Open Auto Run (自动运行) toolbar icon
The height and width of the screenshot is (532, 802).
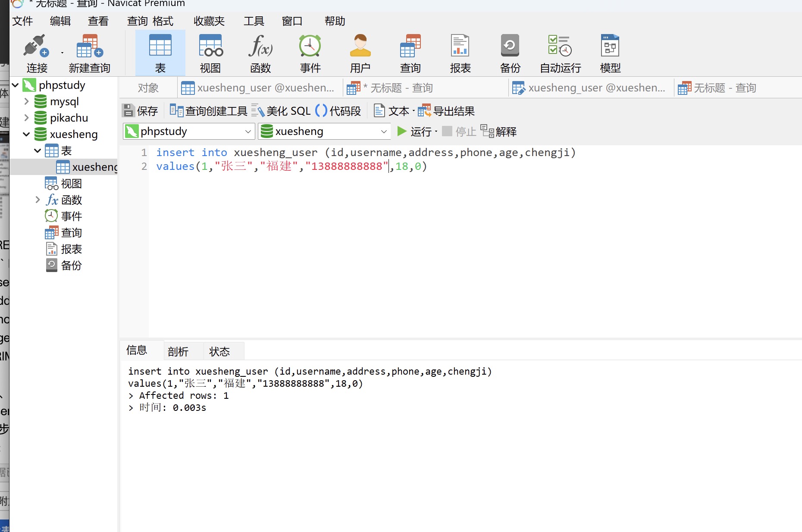coord(560,47)
